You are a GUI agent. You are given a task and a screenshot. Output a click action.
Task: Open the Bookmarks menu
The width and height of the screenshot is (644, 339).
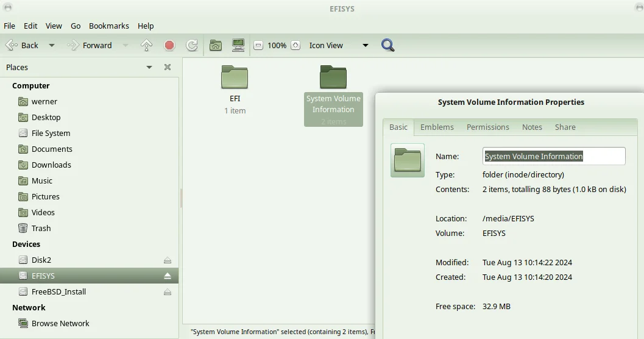point(109,26)
